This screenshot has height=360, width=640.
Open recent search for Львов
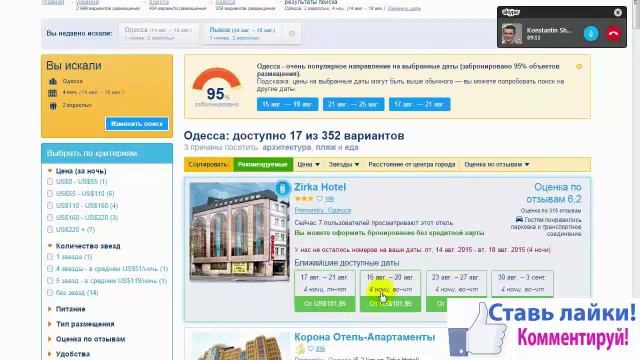[242, 33]
